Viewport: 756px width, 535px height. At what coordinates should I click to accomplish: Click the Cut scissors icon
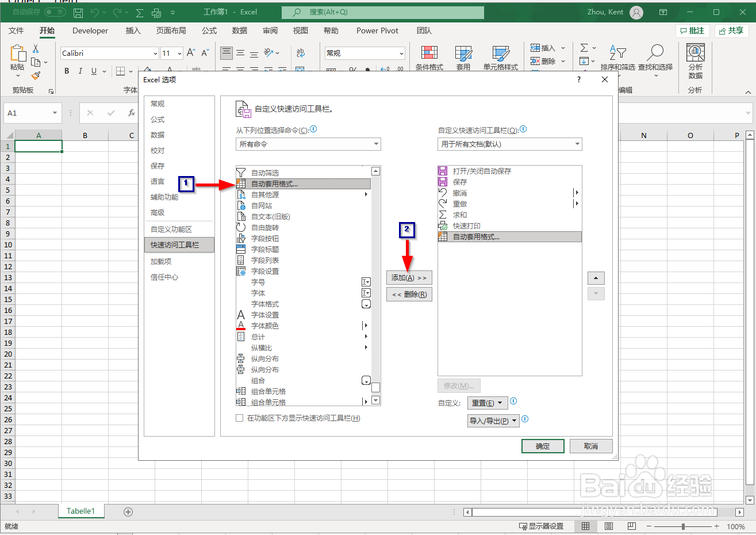coord(36,49)
